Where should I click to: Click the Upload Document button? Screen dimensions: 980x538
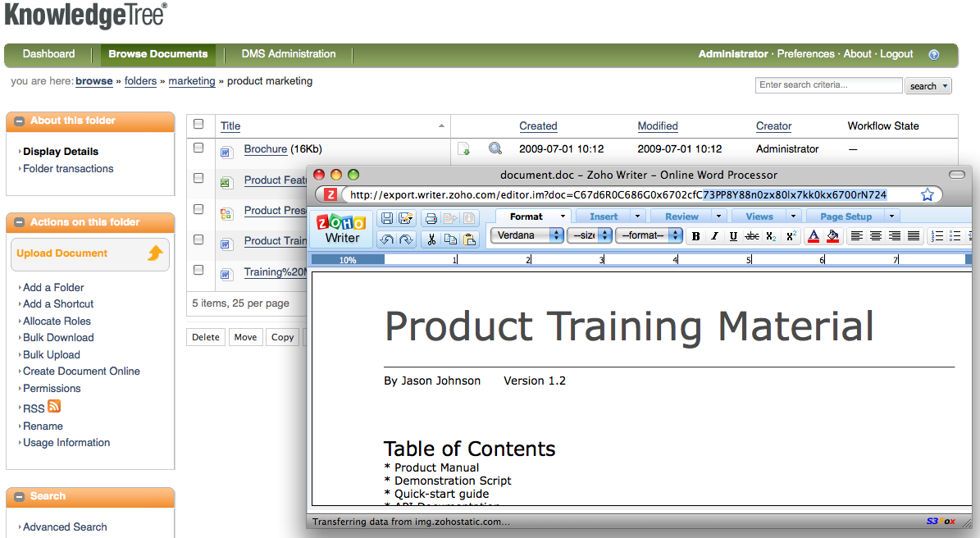point(90,253)
